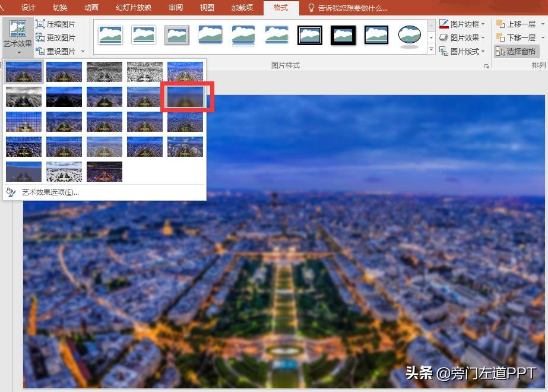Apply the third picture style with gray frame
Viewport: 548px width, 392px height.
[177, 35]
